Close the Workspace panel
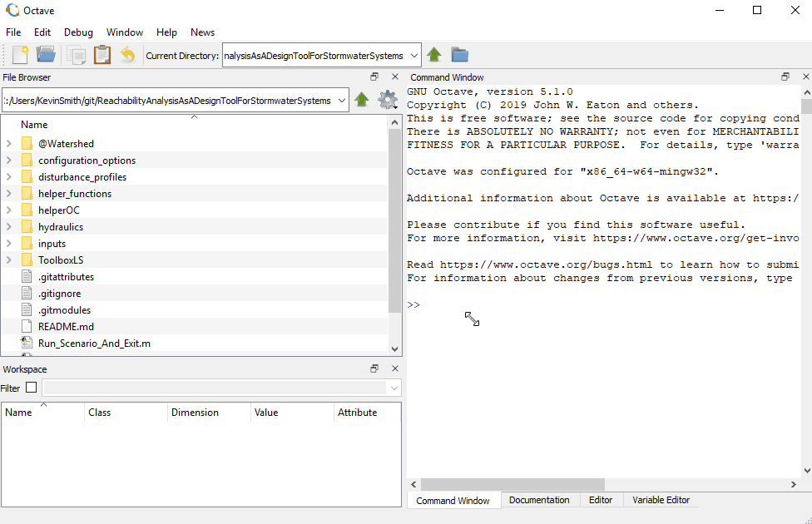Screen dimensions: 812x524 tap(395, 368)
